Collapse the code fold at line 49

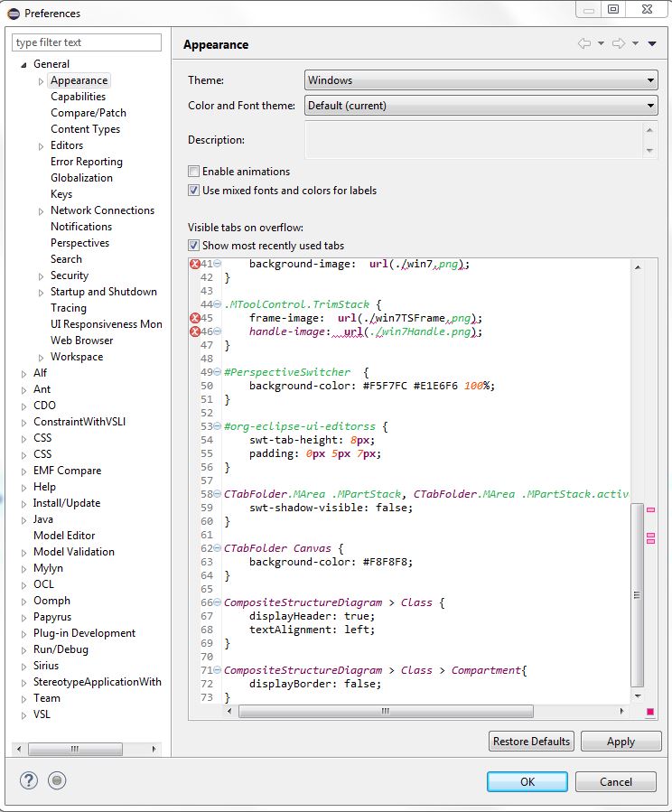click(218, 372)
